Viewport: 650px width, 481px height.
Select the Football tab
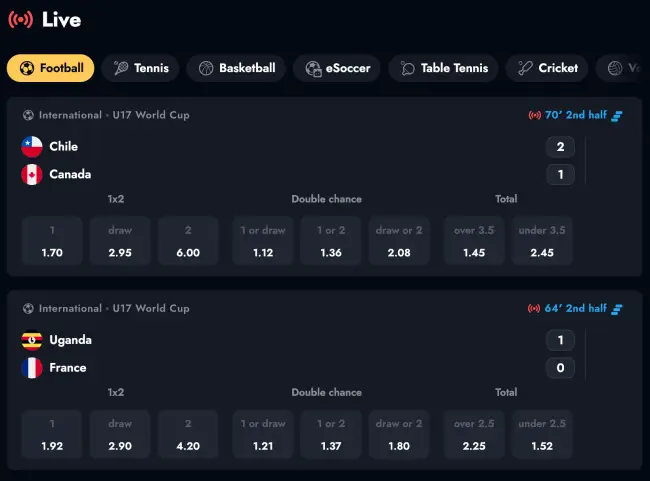tap(51, 68)
